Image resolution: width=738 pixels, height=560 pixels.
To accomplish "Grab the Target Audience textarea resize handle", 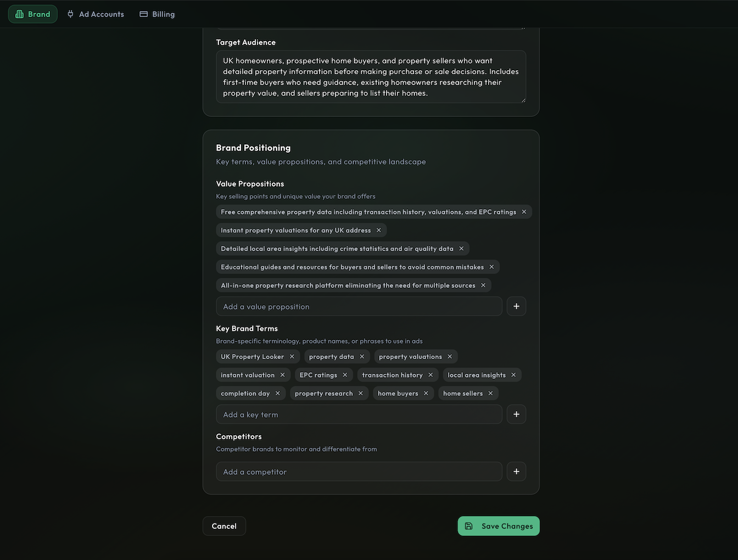I will click(523, 100).
